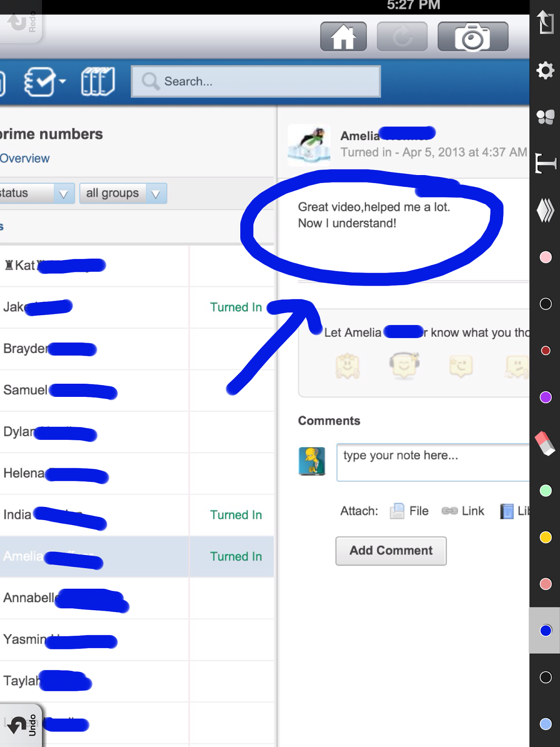The width and height of the screenshot is (560, 747).
Task: Tap the Home button in the browser bar
Action: pyautogui.click(x=343, y=36)
